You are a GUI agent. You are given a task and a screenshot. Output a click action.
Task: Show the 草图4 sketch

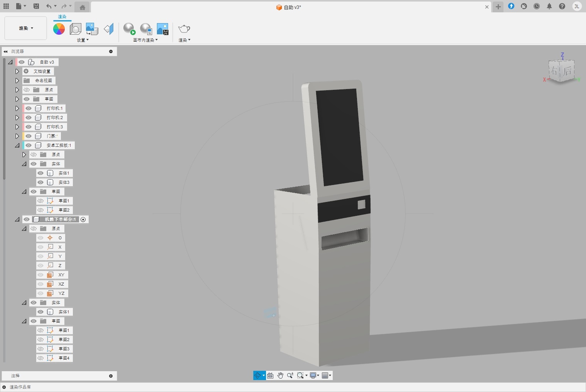40,358
